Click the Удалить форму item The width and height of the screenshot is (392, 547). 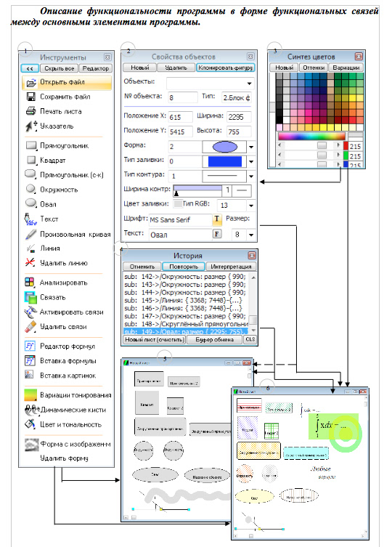click(64, 458)
